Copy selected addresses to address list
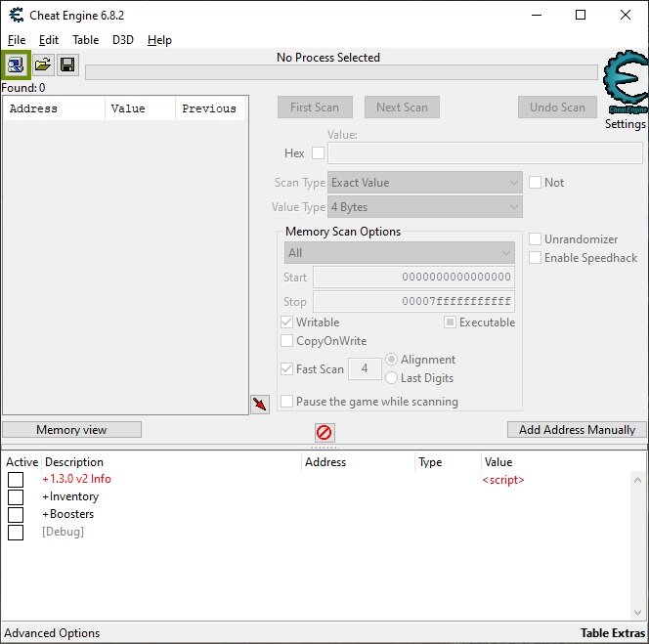The width and height of the screenshot is (649, 644). (x=260, y=404)
